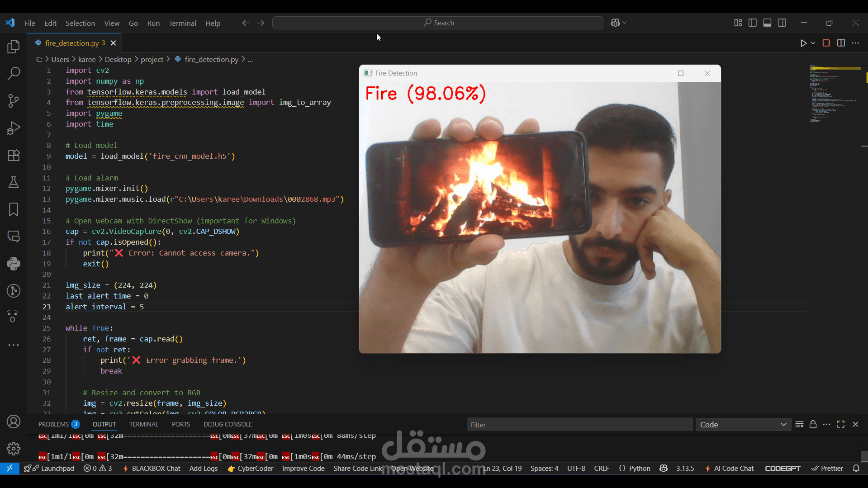Click the title bar Search command box
Image resolution: width=868 pixels, height=488 pixels.
coord(438,23)
